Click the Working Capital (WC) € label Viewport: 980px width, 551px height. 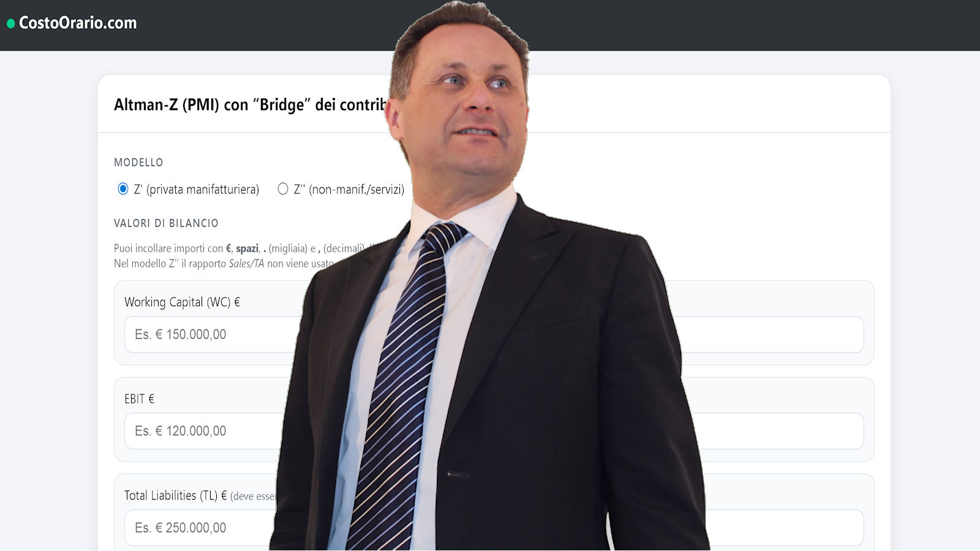click(x=182, y=302)
